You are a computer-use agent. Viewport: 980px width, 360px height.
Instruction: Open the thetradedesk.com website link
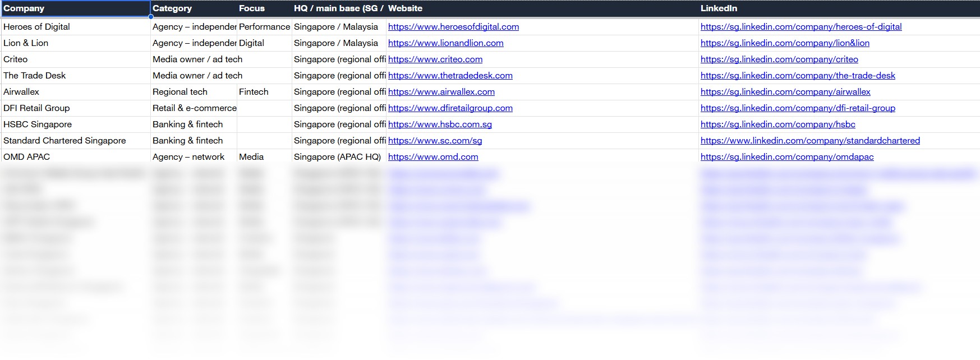pyautogui.click(x=450, y=76)
